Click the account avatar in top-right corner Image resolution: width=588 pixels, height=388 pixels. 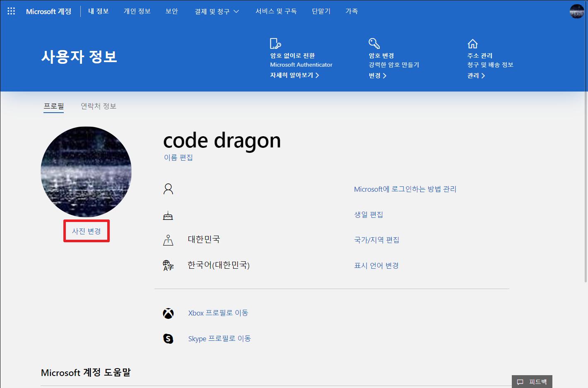click(x=577, y=12)
